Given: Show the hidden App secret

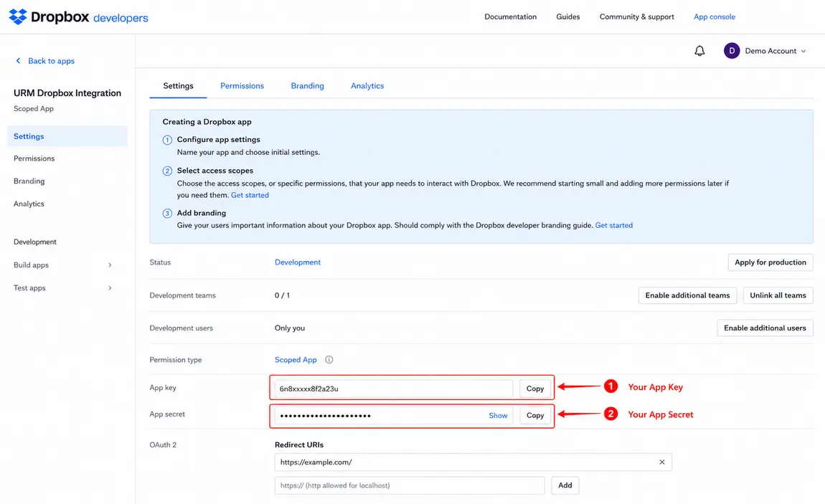Looking at the screenshot, I should pos(498,415).
